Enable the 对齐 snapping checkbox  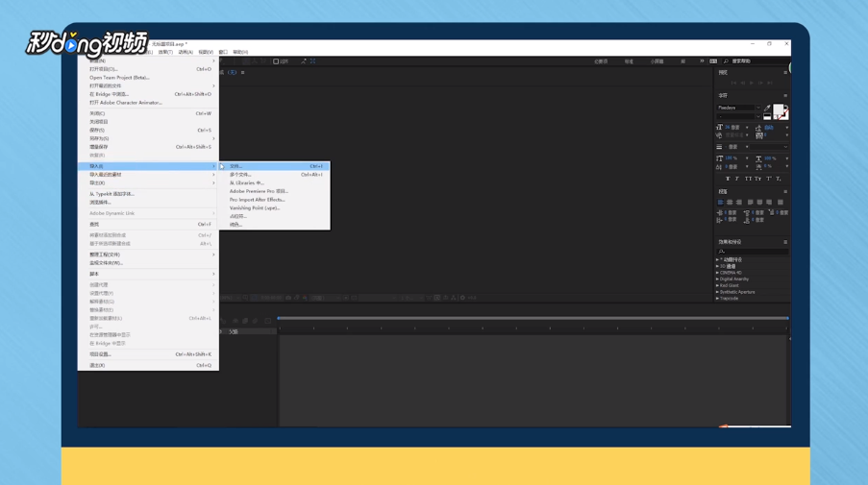[x=276, y=61]
